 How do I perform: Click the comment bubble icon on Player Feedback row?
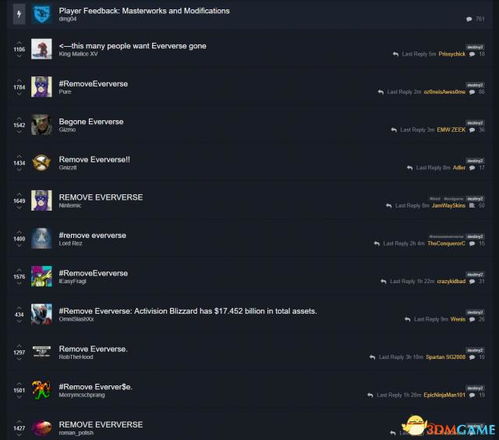469,19
